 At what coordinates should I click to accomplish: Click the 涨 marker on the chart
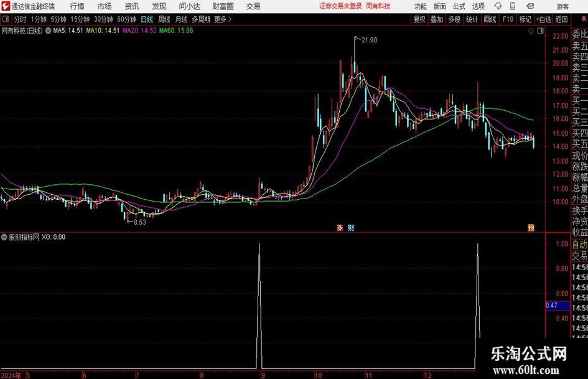tap(340, 227)
